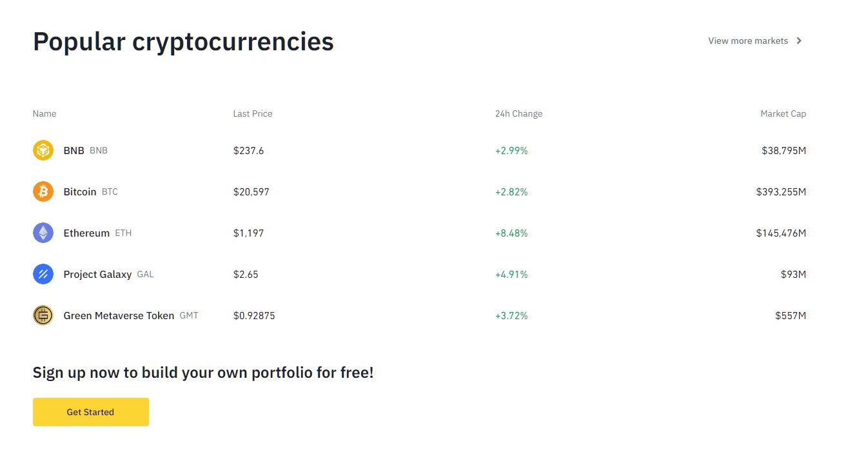
Task: Click the 24h Change column header
Action: click(x=518, y=113)
